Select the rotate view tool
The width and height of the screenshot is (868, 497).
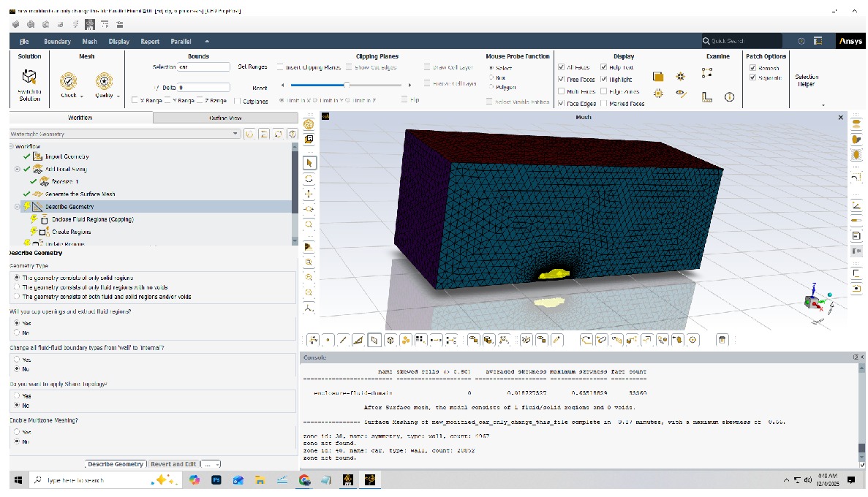309,179
